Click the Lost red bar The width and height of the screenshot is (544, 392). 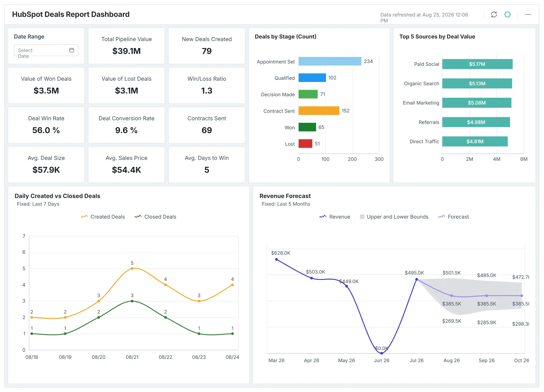point(305,144)
